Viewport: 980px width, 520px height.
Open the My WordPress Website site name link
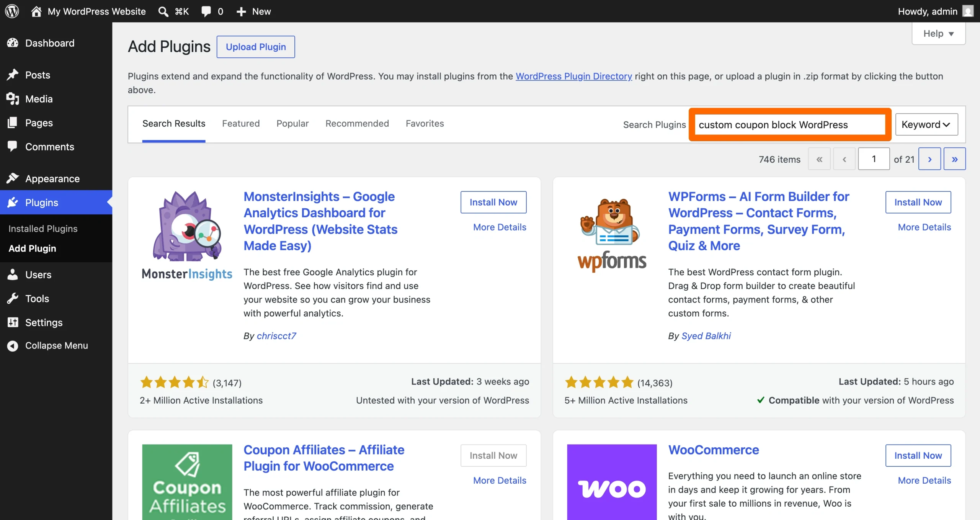point(97,11)
